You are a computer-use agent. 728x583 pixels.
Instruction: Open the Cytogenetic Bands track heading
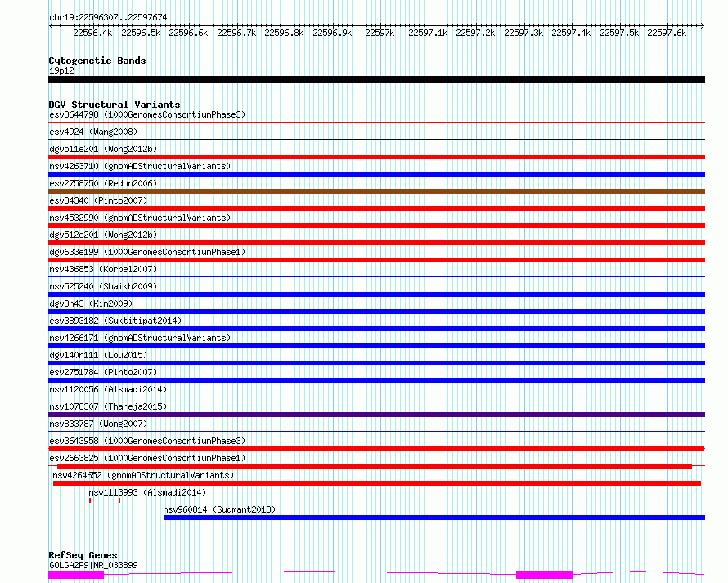coord(97,61)
